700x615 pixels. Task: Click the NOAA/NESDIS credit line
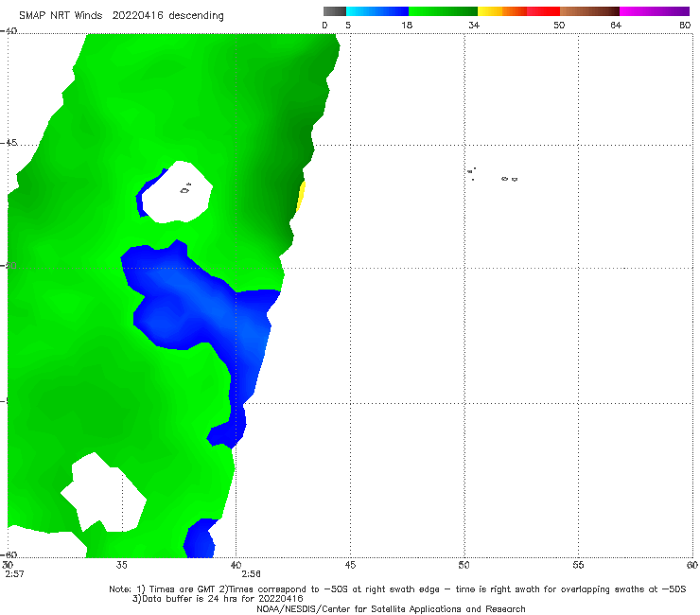(391, 608)
